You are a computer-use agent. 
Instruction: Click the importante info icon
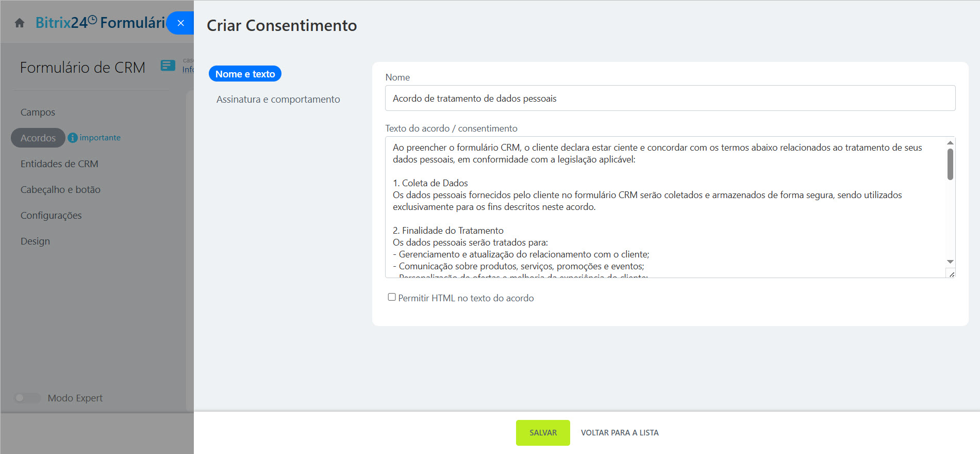pos(73,138)
